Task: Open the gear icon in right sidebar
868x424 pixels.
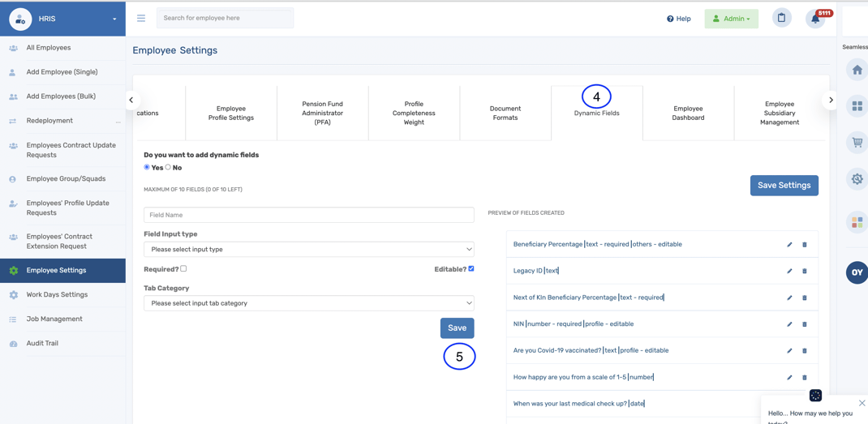Action: tap(857, 179)
